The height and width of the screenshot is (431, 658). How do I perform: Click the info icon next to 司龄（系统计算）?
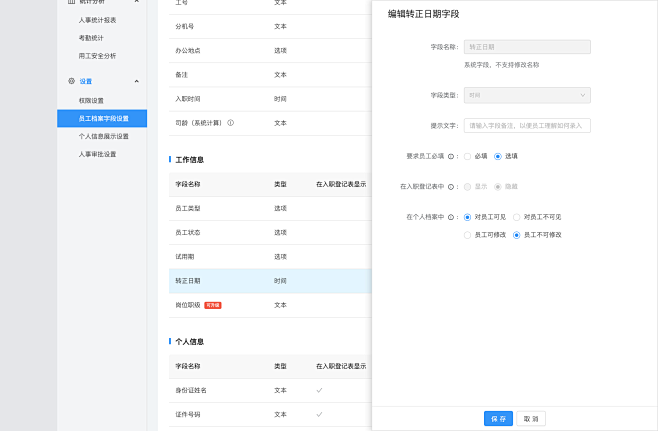(230, 123)
